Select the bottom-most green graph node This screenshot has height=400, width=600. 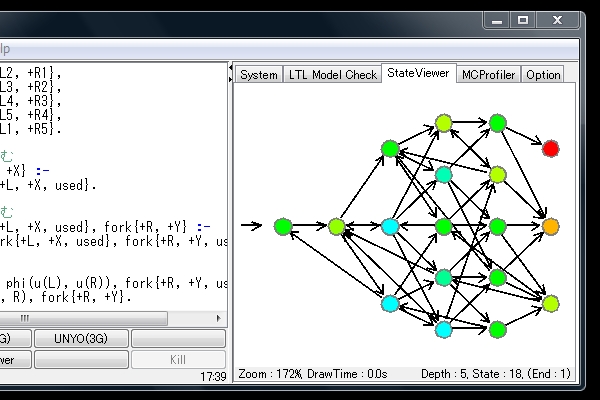497,328
